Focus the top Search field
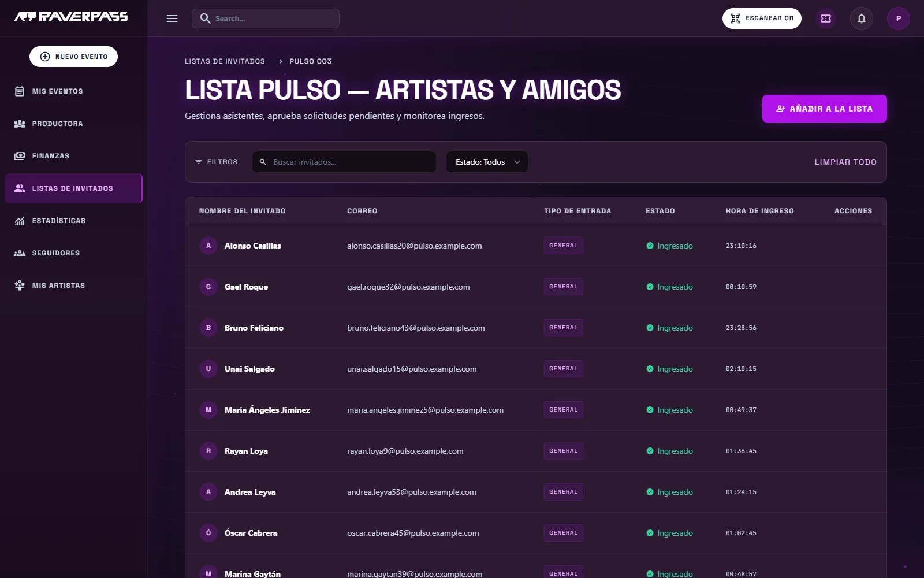Screen dimensions: 924x578 click(266, 18)
